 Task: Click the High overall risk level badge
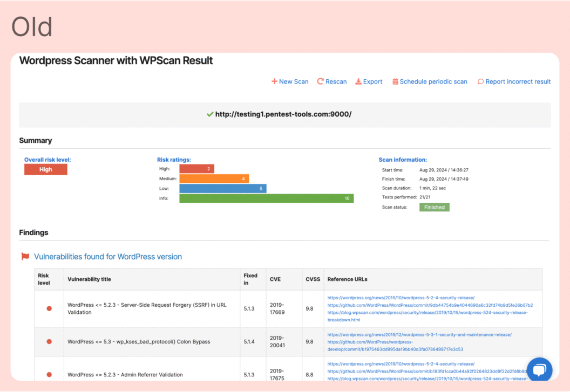[46, 169]
